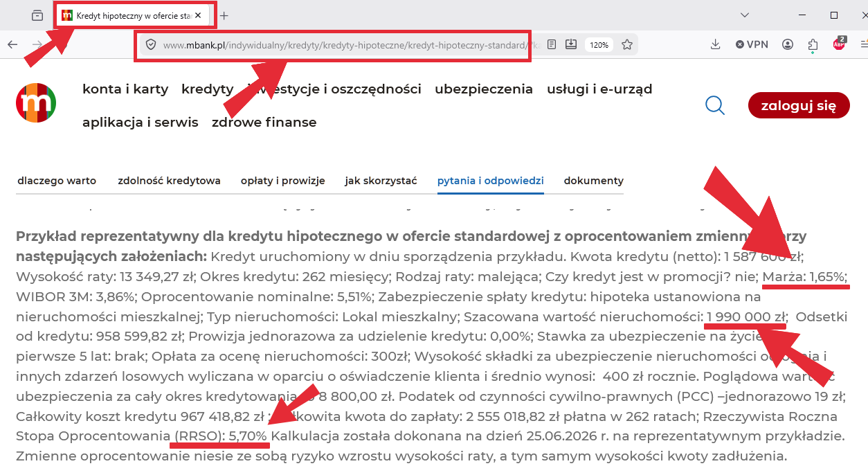
Task: Open the 'aplikacja i serwis' menu
Action: point(141,123)
